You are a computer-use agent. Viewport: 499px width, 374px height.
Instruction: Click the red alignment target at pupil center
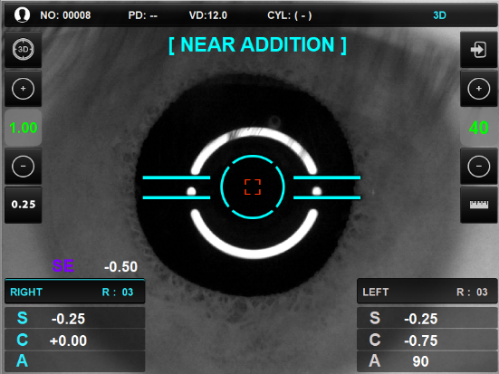click(x=252, y=187)
